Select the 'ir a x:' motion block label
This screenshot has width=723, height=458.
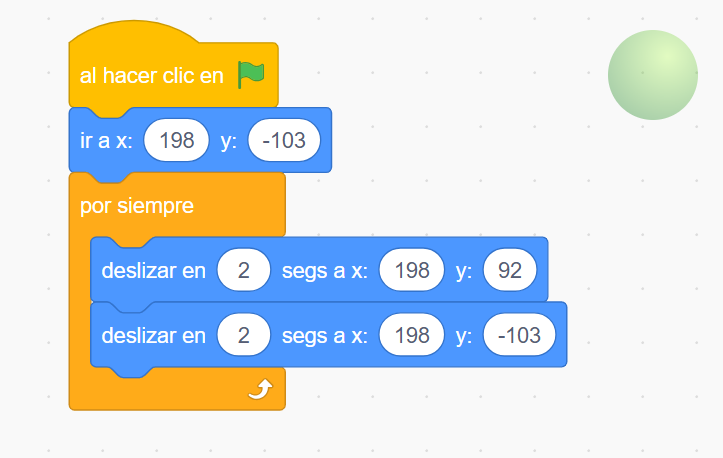coord(106,140)
